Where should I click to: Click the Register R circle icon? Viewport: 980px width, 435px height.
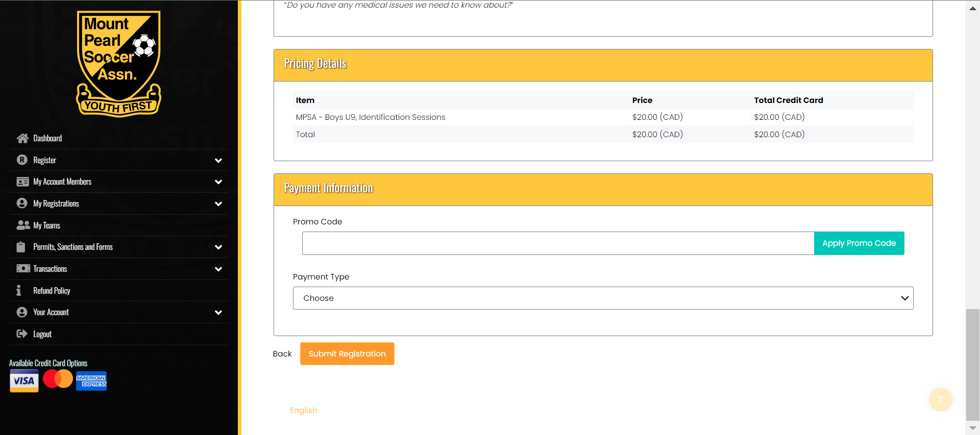22,160
